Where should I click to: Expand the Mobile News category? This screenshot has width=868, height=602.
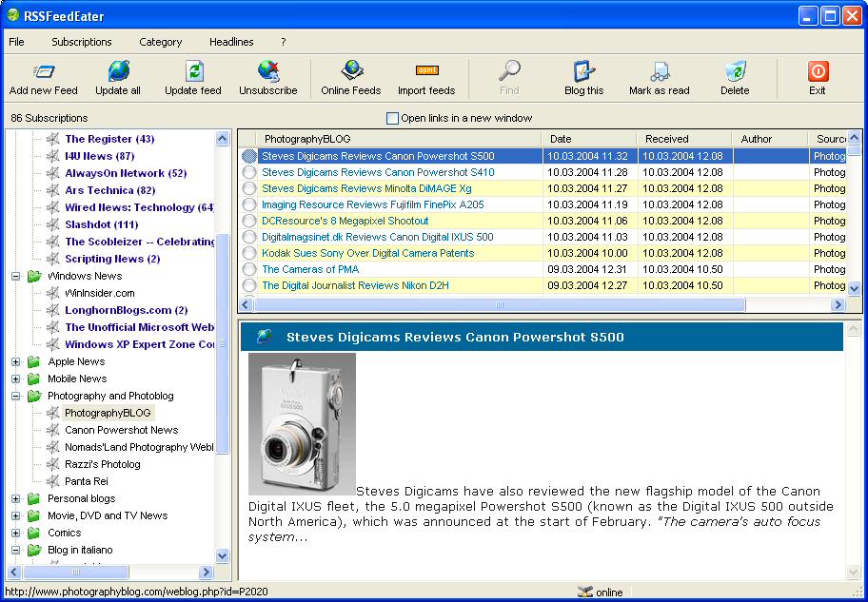(16, 379)
